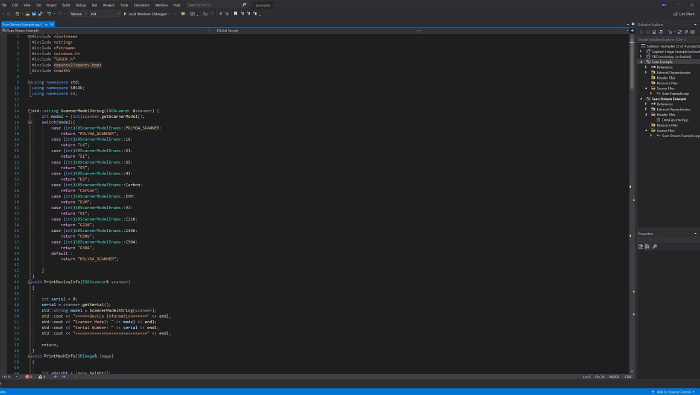The image size is (700, 395).
Task: Select Scan Stream Example.cpp in Solution Explorer
Action: 678,136
